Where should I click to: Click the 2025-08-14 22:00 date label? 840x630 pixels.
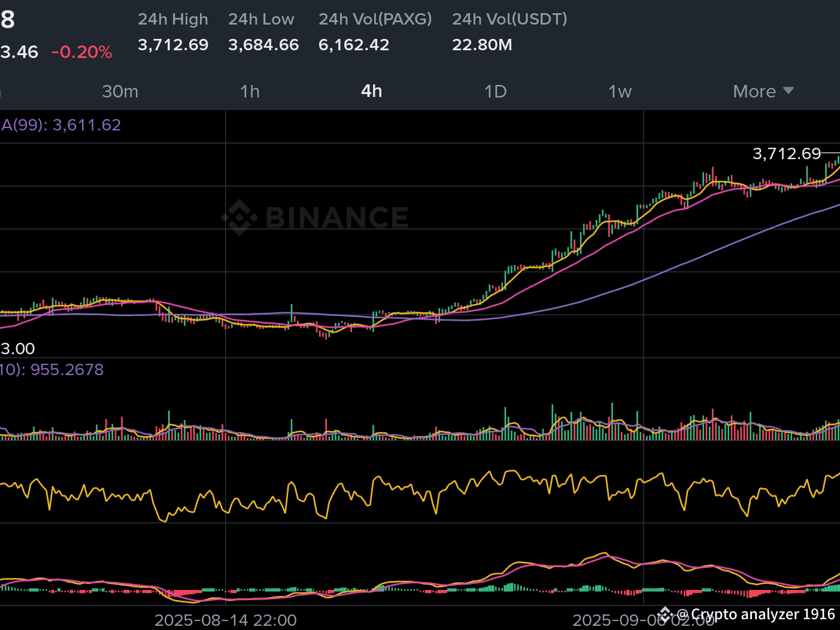(x=226, y=620)
